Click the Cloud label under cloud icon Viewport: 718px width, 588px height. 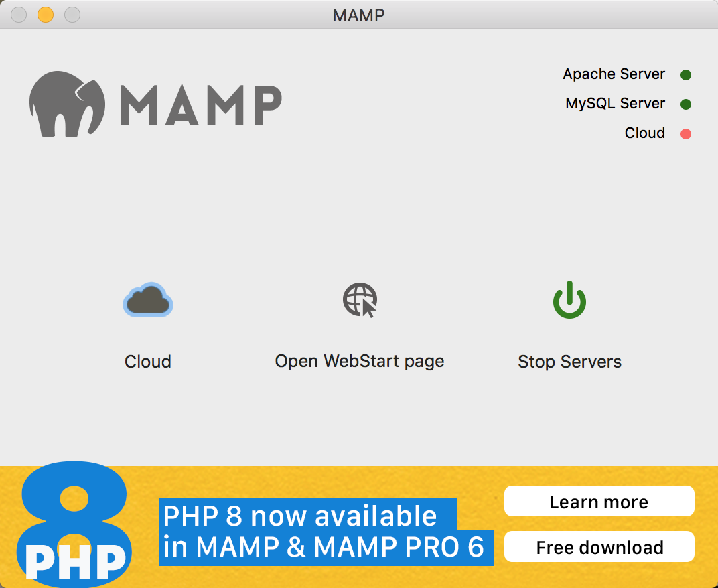click(x=148, y=362)
